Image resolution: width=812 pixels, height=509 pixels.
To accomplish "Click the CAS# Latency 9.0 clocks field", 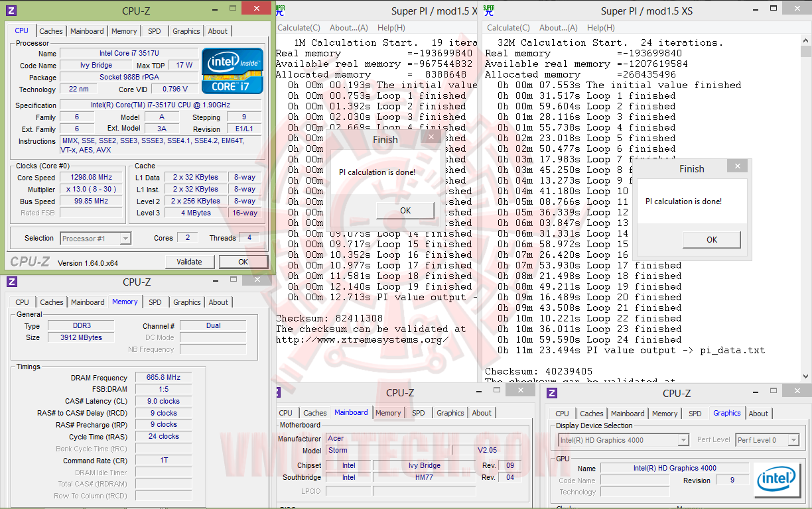I will [163, 401].
